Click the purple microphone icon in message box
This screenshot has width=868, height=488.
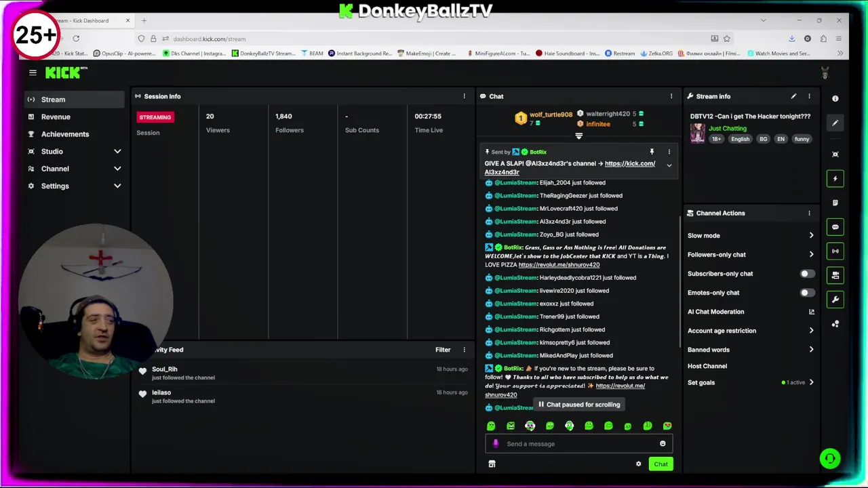[x=496, y=444]
